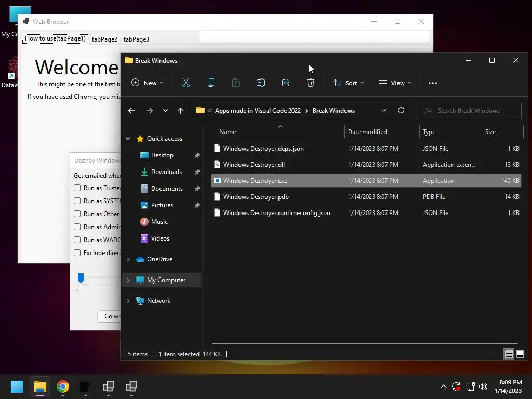The image size is (532, 399).
Task: Expand the My Computer tree node
Action: click(x=128, y=280)
